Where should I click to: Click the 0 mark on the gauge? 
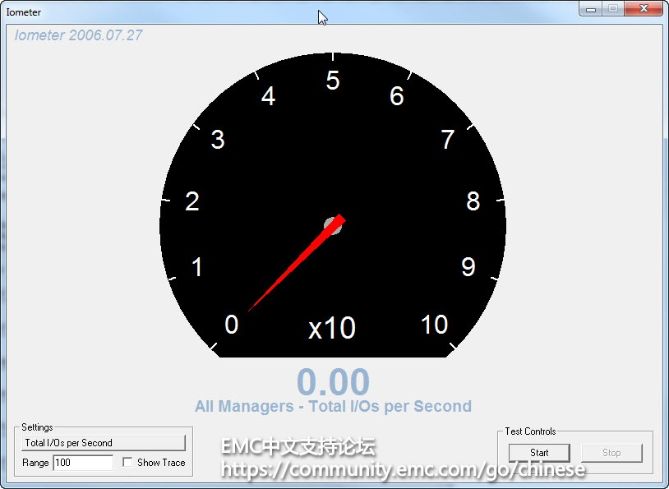coord(232,325)
